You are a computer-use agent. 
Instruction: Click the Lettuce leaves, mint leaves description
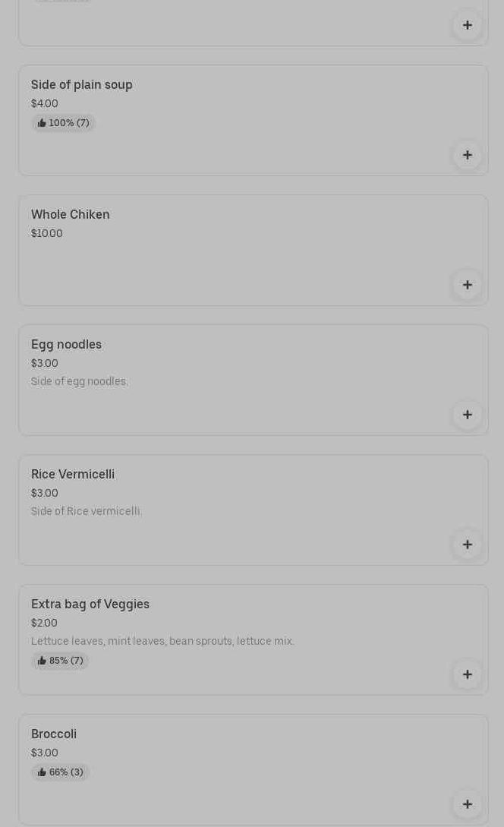(162, 641)
